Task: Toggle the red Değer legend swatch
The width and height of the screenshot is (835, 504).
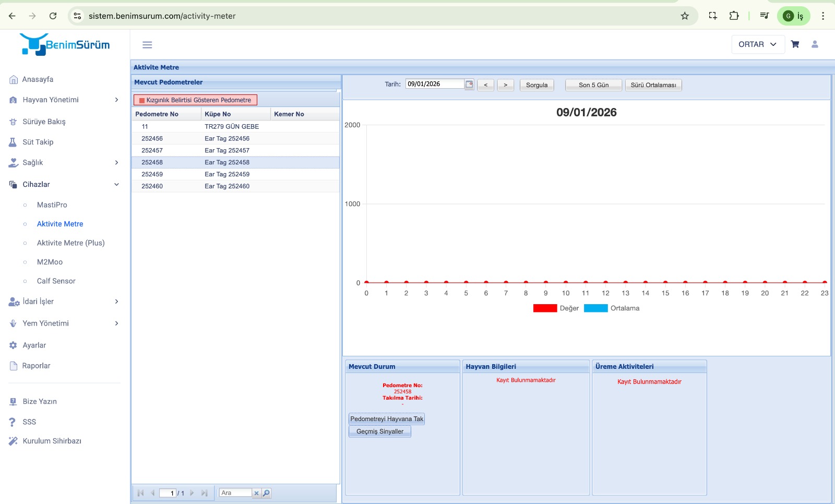Action: coord(545,308)
